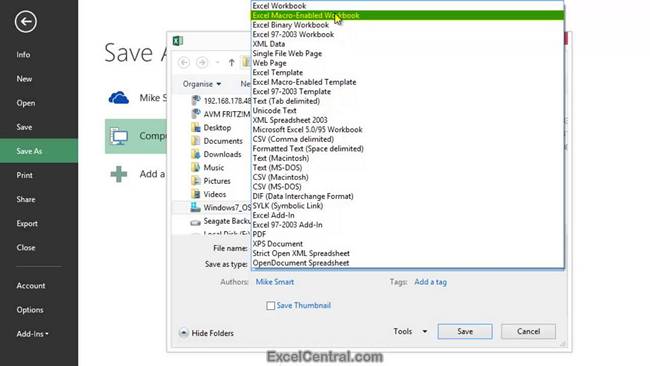This screenshot has width=650, height=366.
Task: Click the Excel icon in dialog title bar
Action: [178, 41]
